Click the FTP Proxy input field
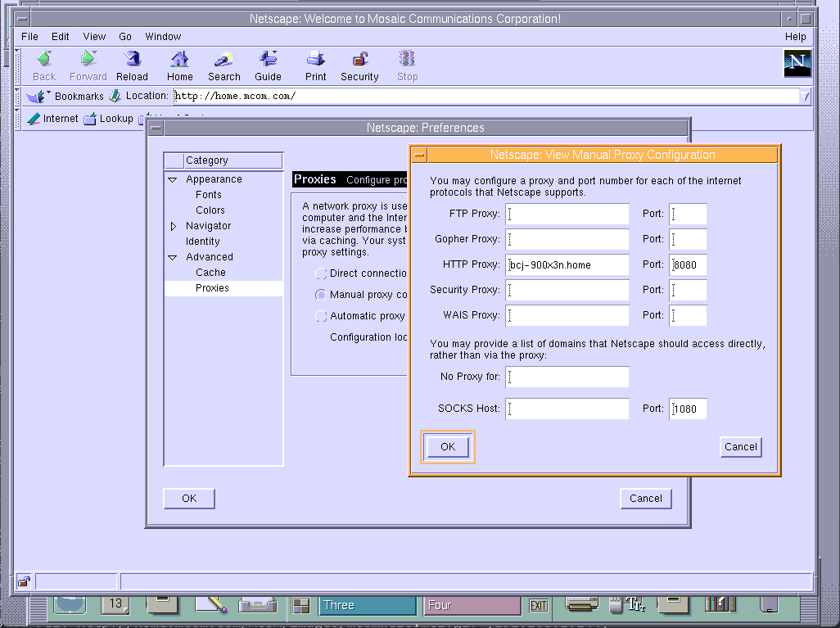The image size is (840, 628). (567, 215)
